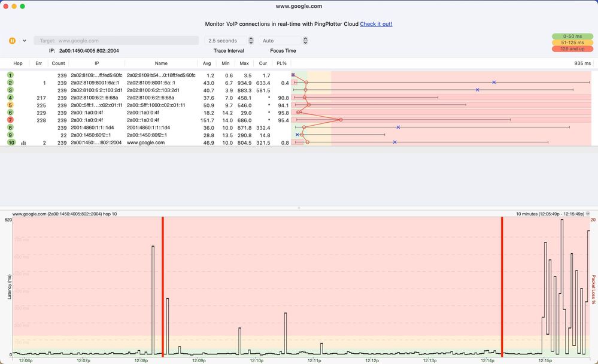Click the 2a00:1450:80f2::1 name cell
Screen dimensions: 598x364
click(147, 135)
